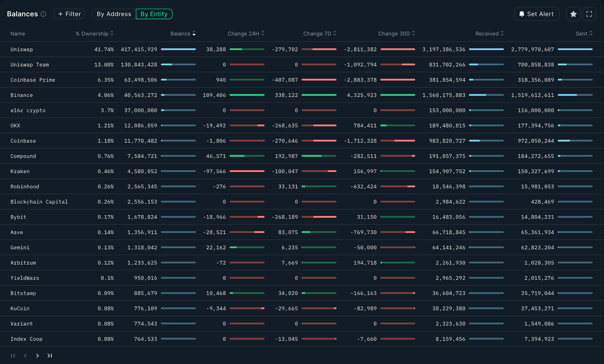The height and width of the screenshot is (364, 604).
Task: Click Uniswap's 41.74% ownership value
Action: [104, 50]
